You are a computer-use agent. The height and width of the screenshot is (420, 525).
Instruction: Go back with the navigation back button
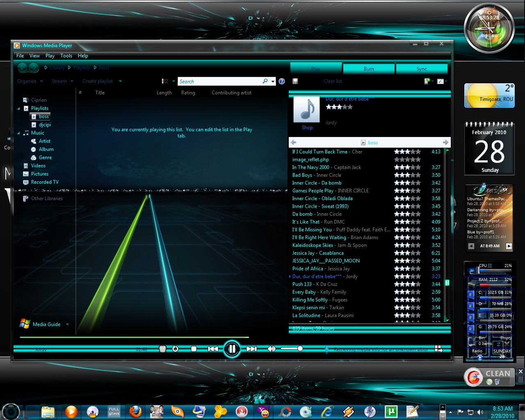click(23, 68)
